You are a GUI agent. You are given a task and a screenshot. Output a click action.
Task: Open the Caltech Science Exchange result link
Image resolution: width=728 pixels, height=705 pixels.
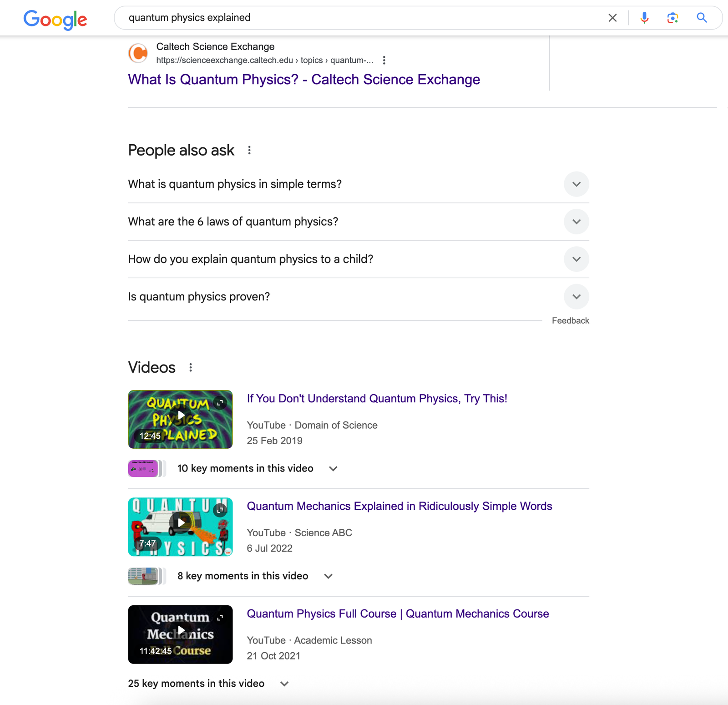[303, 80]
